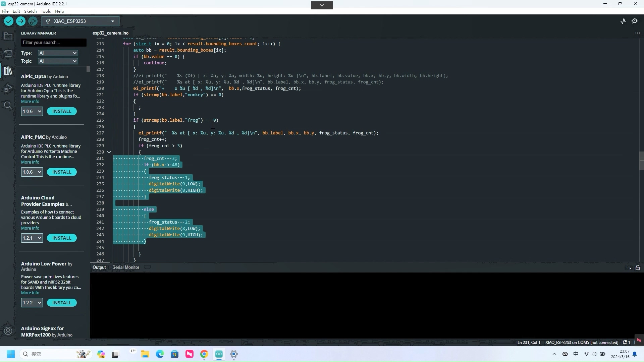Screen dimensions: 644x362
Task: Open the File menu
Action: coord(5,11)
